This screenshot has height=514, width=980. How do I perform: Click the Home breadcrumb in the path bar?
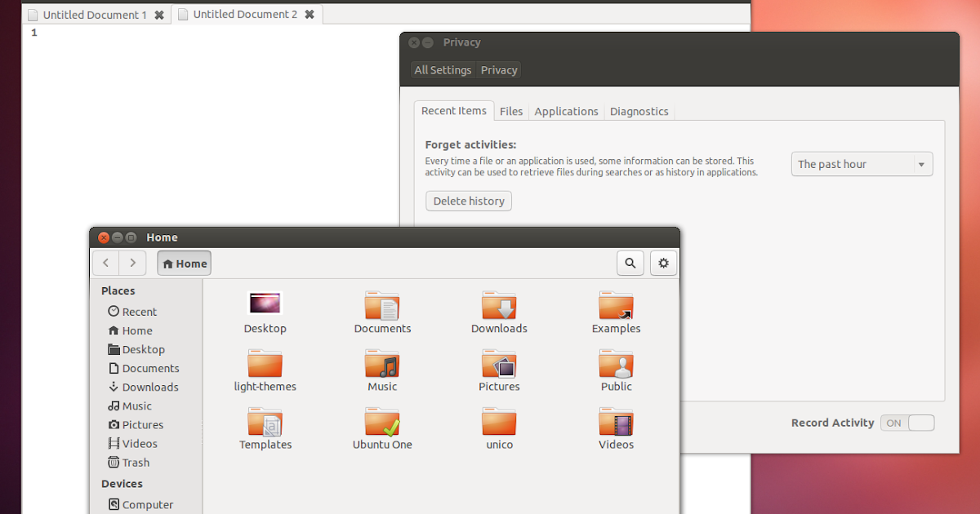click(184, 263)
